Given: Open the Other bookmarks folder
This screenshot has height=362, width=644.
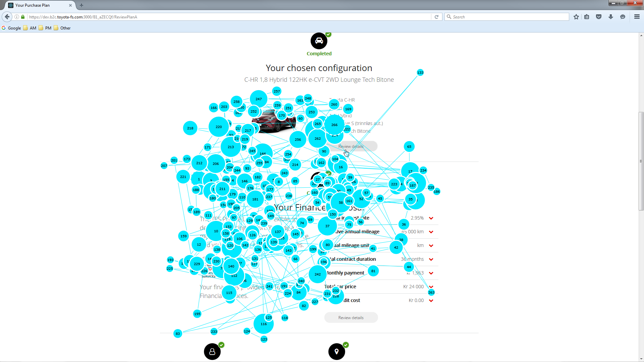Looking at the screenshot, I should click(62, 28).
